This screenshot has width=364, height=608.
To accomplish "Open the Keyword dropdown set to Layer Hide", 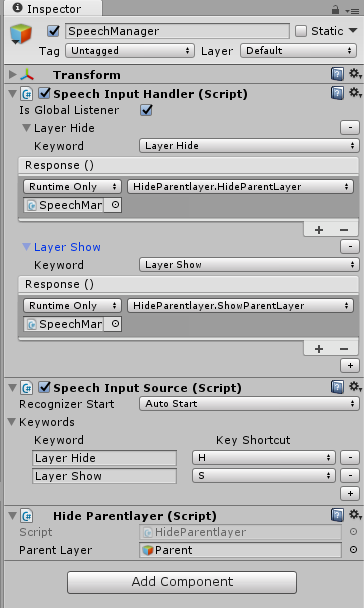I will [x=249, y=146].
